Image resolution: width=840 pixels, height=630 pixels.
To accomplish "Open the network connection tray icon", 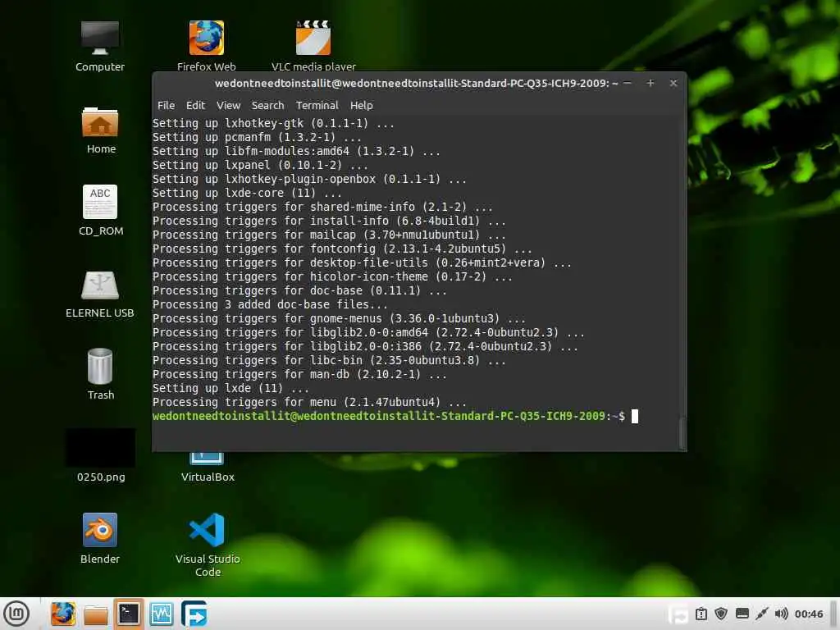I will click(x=761, y=614).
